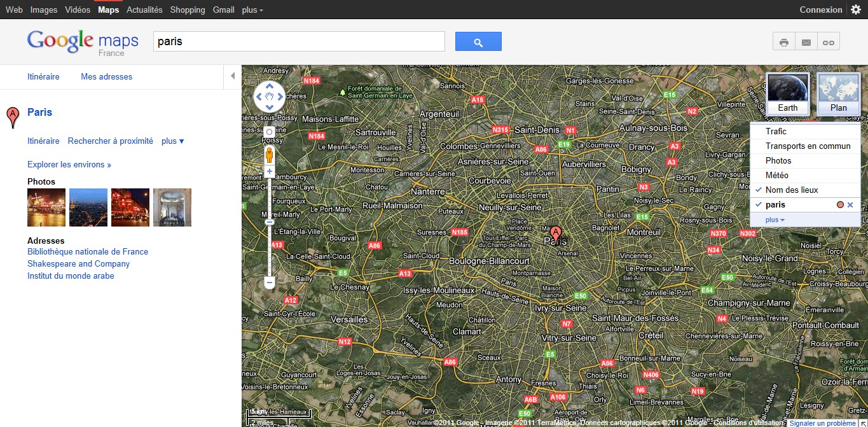The image size is (868, 427).
Task: Open fourth Paris photo thumbnail
Action: coord(172,207)
